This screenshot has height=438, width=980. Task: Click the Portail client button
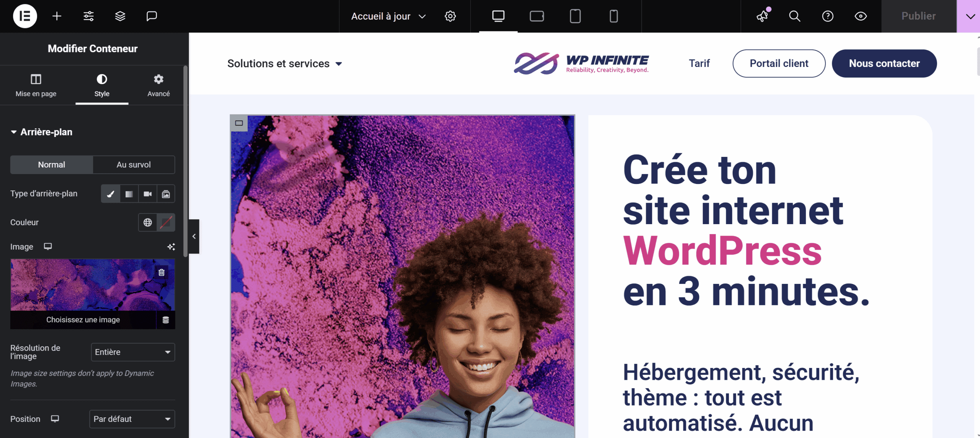pyautogui.click(x=779, y=64)
